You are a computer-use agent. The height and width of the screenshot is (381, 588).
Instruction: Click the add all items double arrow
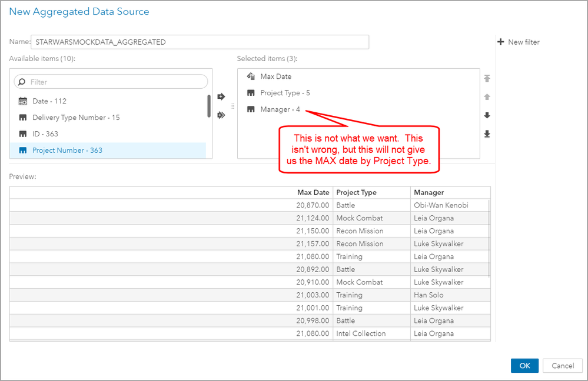click(221, 115)
